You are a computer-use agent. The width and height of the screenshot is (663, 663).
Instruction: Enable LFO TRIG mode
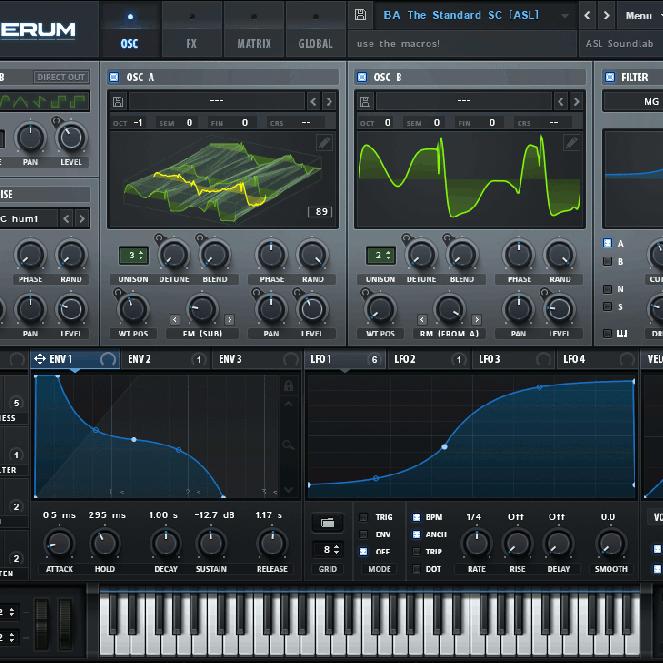pyautogui.click(x=363, y=517)
